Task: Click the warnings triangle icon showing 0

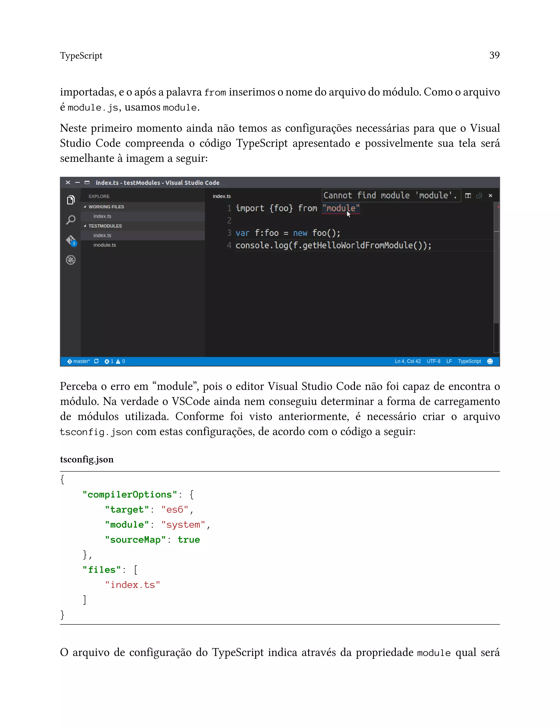Action: click(x=120, y=361)
